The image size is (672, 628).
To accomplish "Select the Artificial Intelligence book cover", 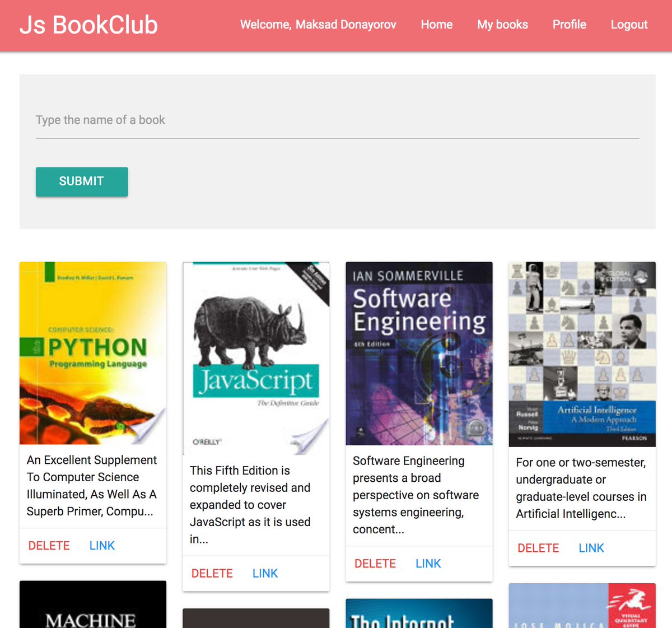I will tap(582, 354).
